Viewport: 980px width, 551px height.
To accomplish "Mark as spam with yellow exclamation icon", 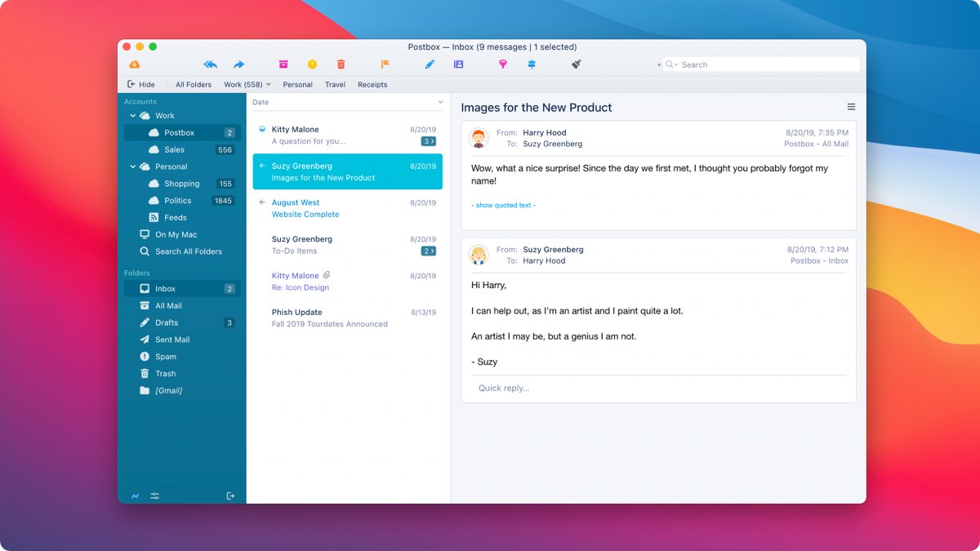I will pos(312,64).
